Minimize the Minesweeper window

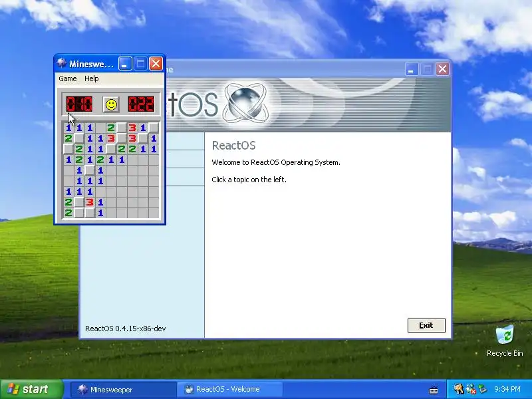coord(125,63)
